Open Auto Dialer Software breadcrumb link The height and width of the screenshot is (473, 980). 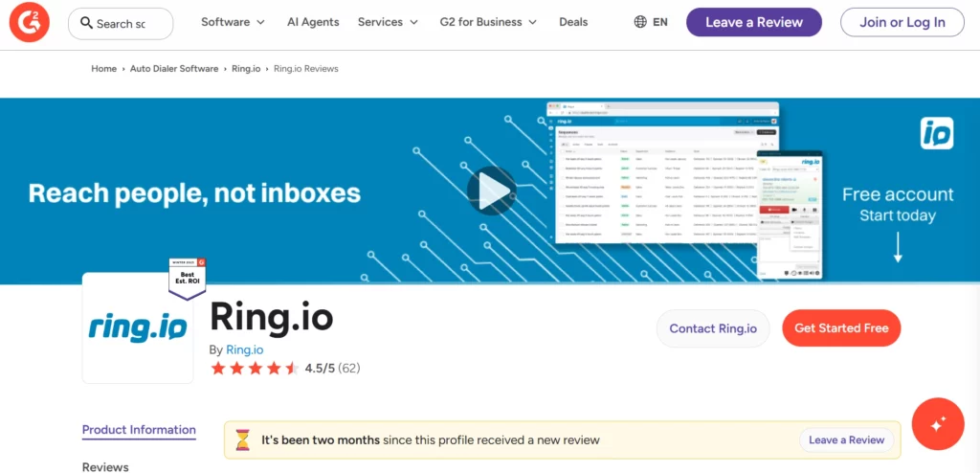click(x=174, y=69)
